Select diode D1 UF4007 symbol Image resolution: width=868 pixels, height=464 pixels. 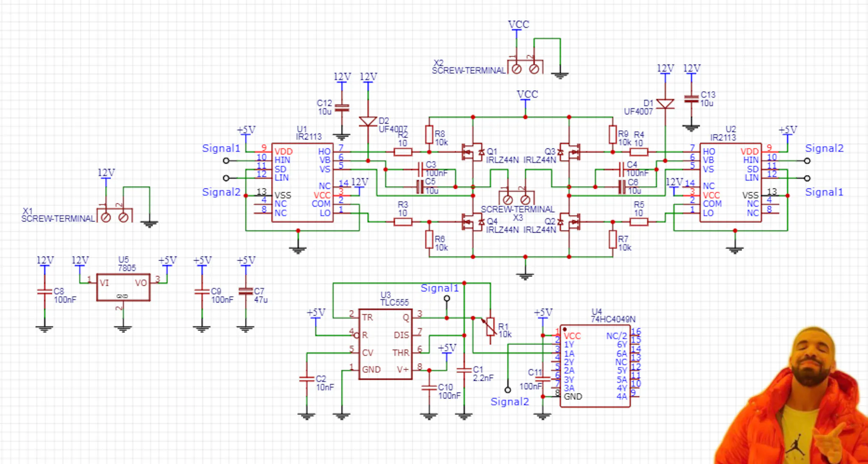[x=665, y=104]
